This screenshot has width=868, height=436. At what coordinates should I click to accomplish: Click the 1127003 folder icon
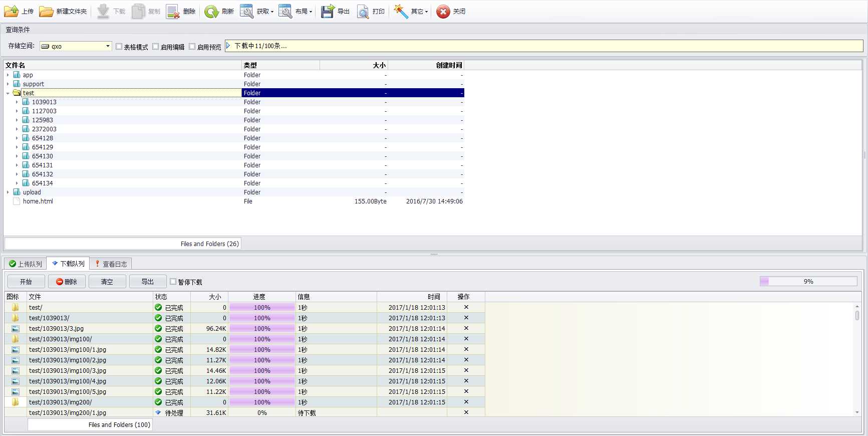click(26, 111)
